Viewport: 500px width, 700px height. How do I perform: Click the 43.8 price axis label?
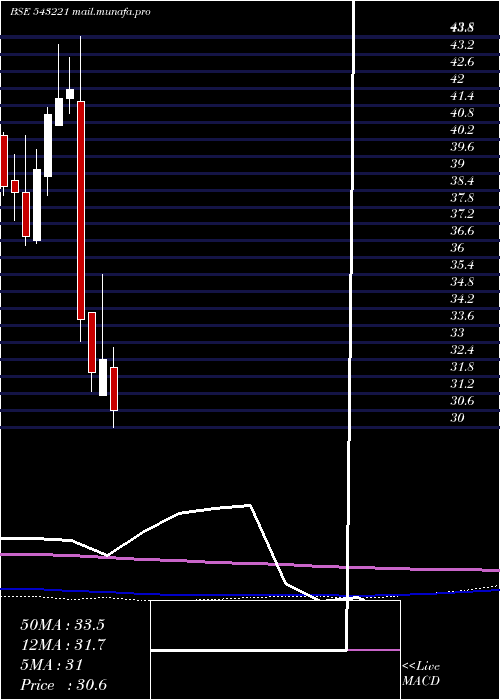pyautogui.click(x=462, y=28)
